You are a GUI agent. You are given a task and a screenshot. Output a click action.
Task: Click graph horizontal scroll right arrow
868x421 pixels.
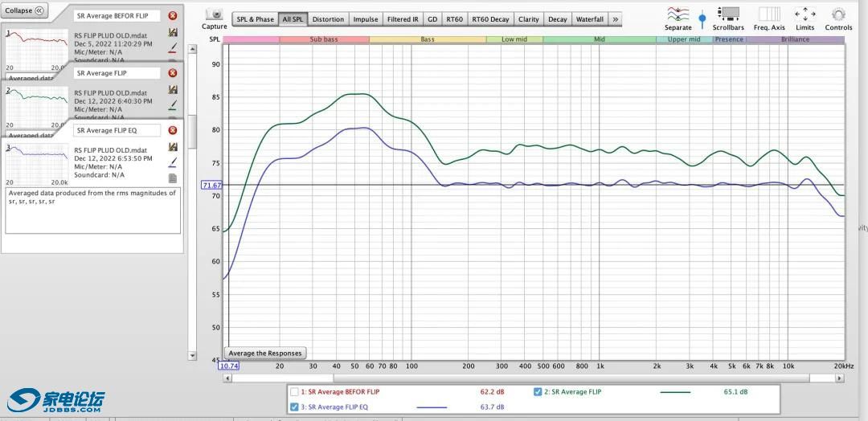pos(840,378)
